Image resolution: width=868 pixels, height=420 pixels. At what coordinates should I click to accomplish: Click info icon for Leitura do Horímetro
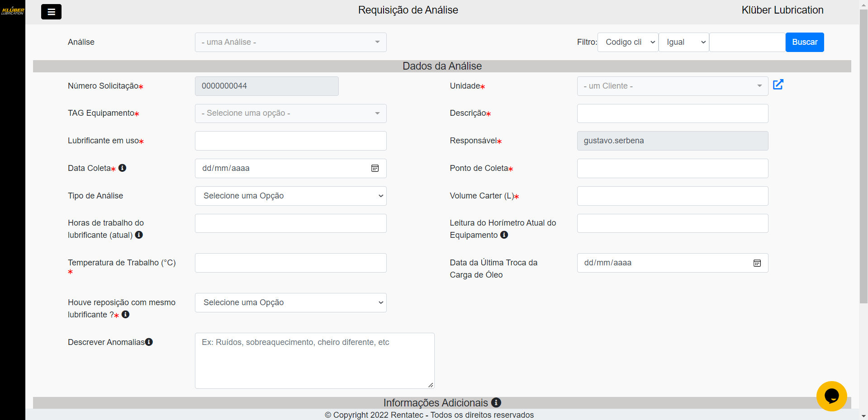[504, 235]
